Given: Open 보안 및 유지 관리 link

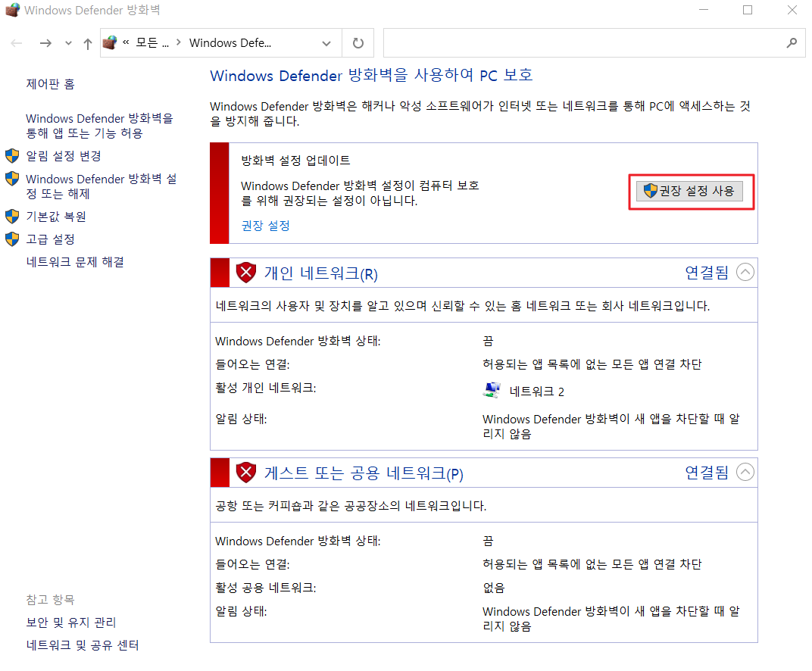Looking at the screenshot, I should [71, 623].
